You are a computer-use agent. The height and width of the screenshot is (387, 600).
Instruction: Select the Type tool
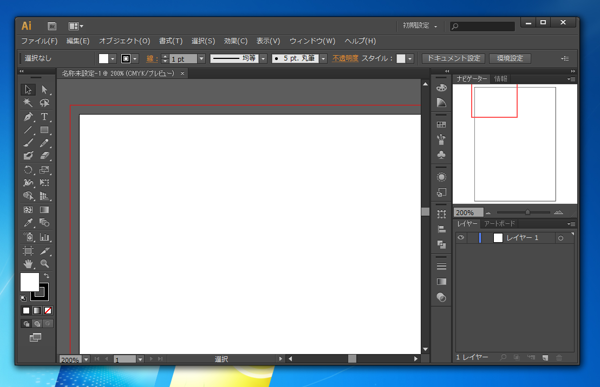tap(44, 116)
